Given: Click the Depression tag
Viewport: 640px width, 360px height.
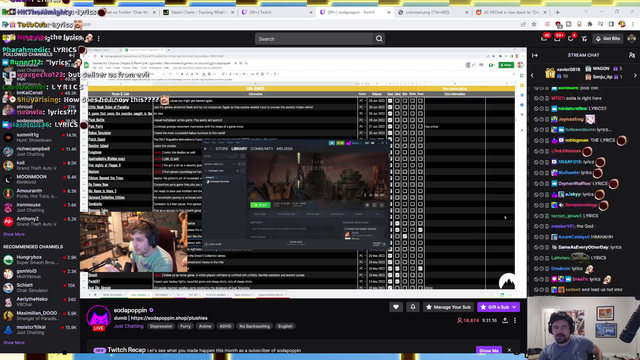Looking at the screenshot, I should [x=161, y=326].
